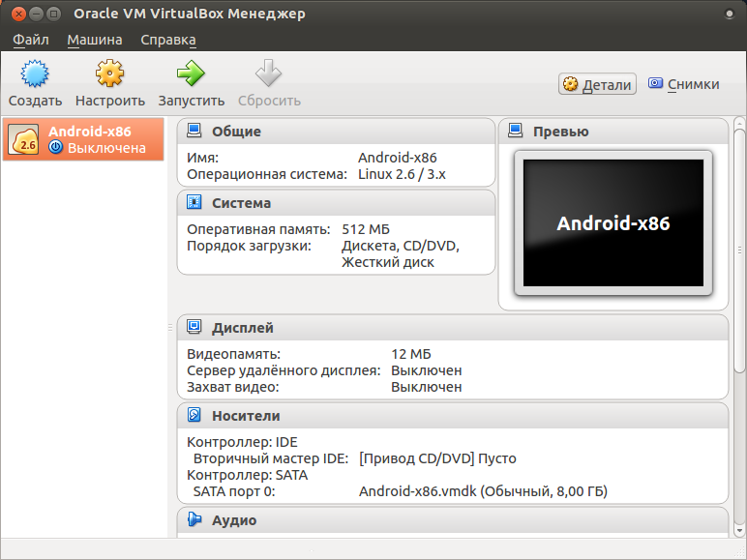Open settings via the Настроить gear icon
The height and width of the screenshot is (560, 747).
(110, 74)
